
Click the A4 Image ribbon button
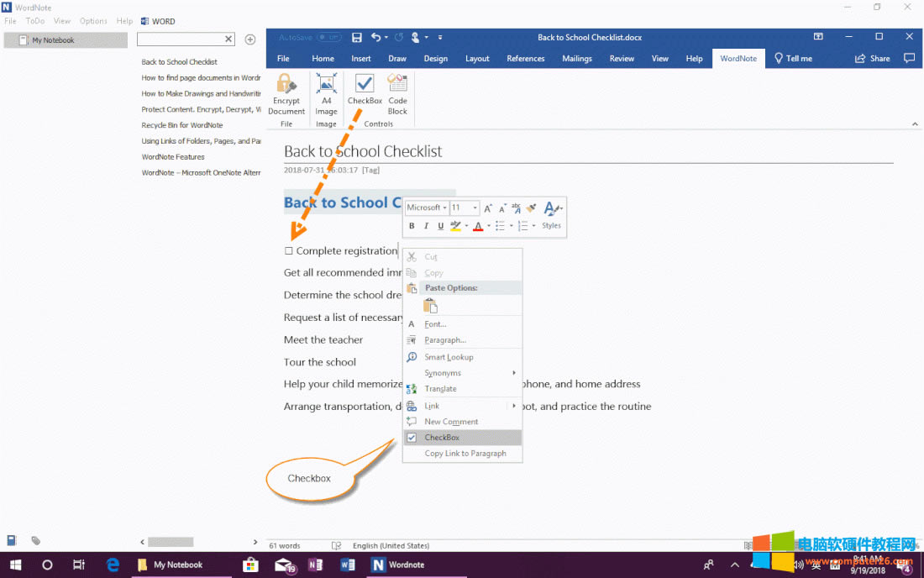point(326,85)
